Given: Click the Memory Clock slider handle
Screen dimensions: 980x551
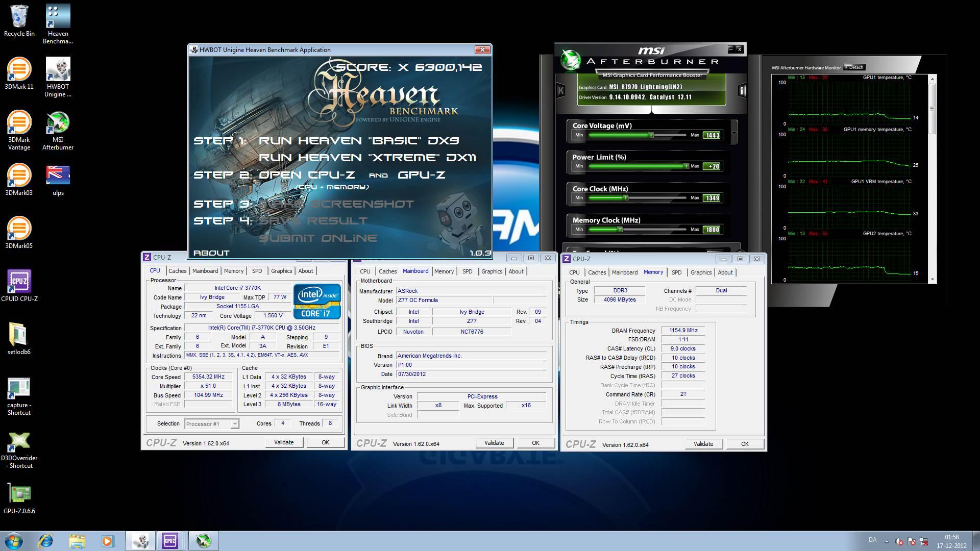Looking at the screenshot, I should click(x=620, y=230).
